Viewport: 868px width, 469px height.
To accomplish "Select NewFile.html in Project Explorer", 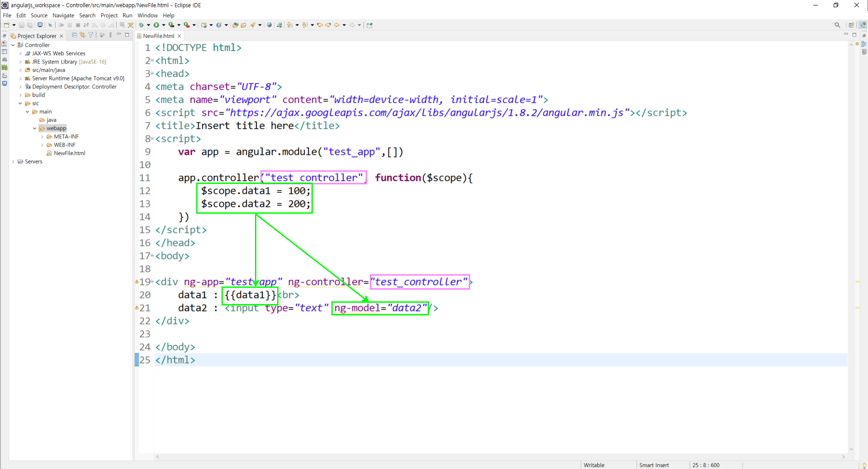I will 69,154.
